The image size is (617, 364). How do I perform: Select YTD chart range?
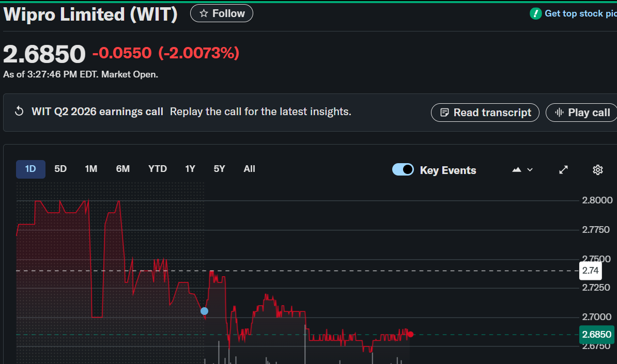(158, 169)
